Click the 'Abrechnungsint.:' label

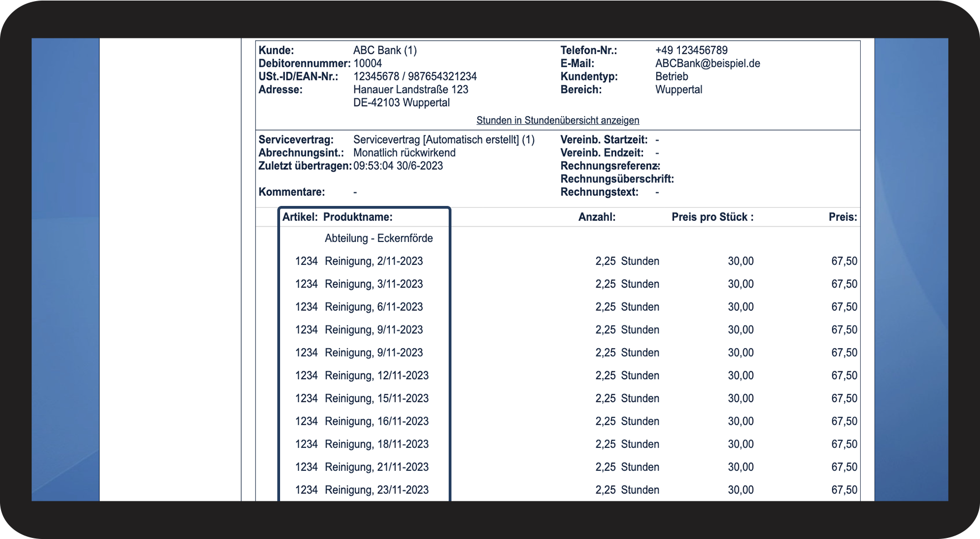pyautogui.click(x=301, y=153)
